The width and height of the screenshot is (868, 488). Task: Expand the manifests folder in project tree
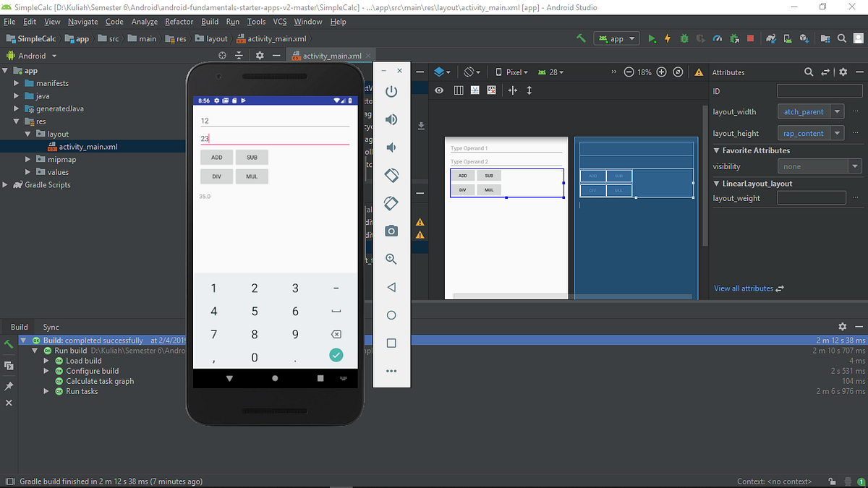tap(17, 83)
